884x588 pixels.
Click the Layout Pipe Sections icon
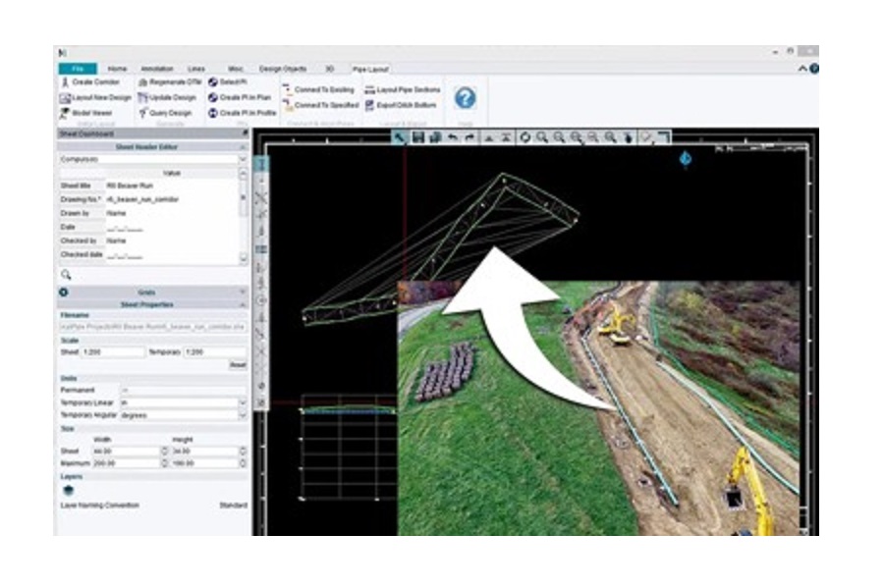370,89
